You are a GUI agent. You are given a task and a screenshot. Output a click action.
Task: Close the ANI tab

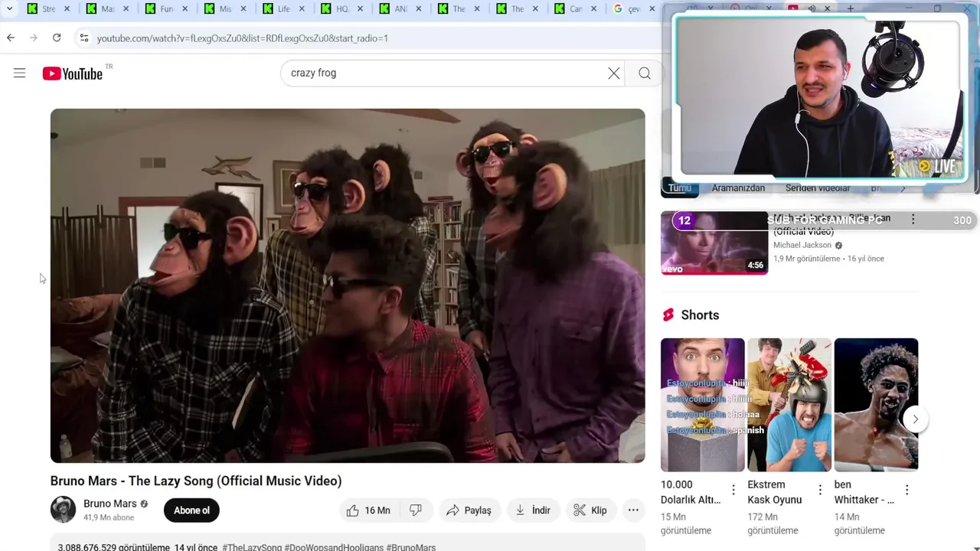[420, 9]
